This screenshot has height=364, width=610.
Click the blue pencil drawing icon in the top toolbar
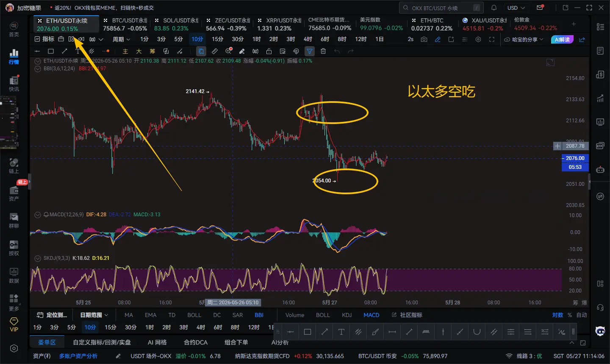click(x=438, y=39)
